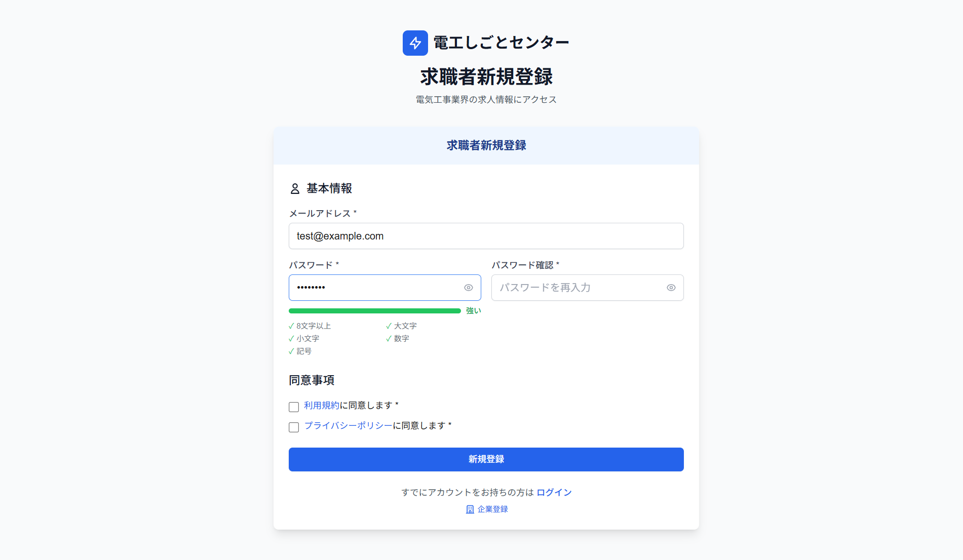
Task: Toggle visibility on the パスワード確認 field
Action: click(671, 287)
